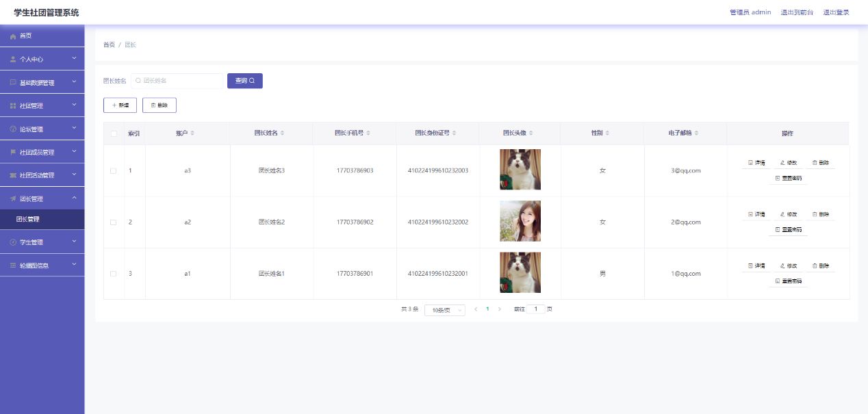868x414 pixels.
Task: Sort table by 性别 column arrows
Action: click(x=607, y=133)
